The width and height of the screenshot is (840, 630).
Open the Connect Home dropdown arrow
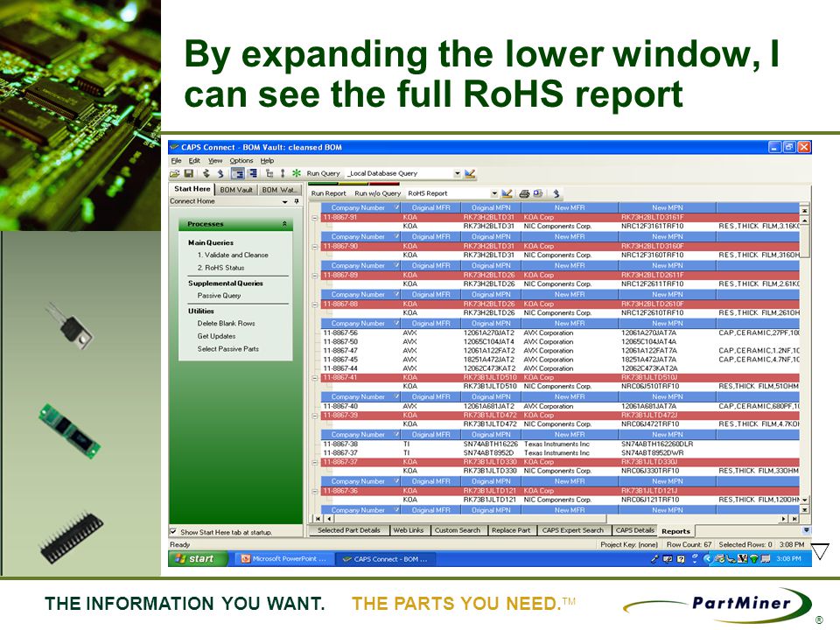pos(285,202)
